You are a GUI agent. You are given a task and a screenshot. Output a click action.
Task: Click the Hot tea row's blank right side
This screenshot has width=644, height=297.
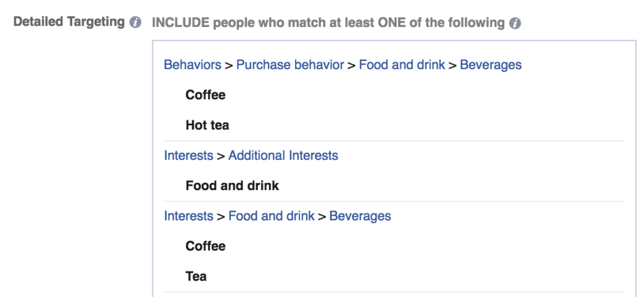pyautogui.click(x=427, y=125)
